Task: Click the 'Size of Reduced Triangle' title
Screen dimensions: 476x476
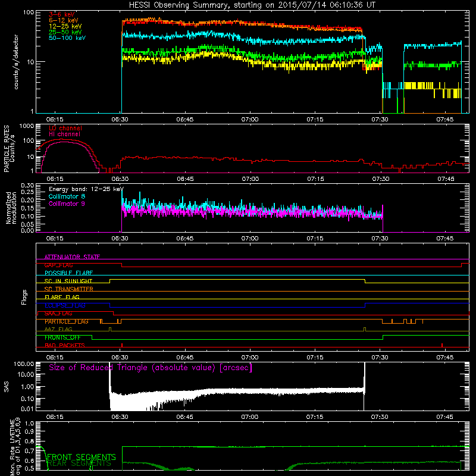Action: [151, 368]
